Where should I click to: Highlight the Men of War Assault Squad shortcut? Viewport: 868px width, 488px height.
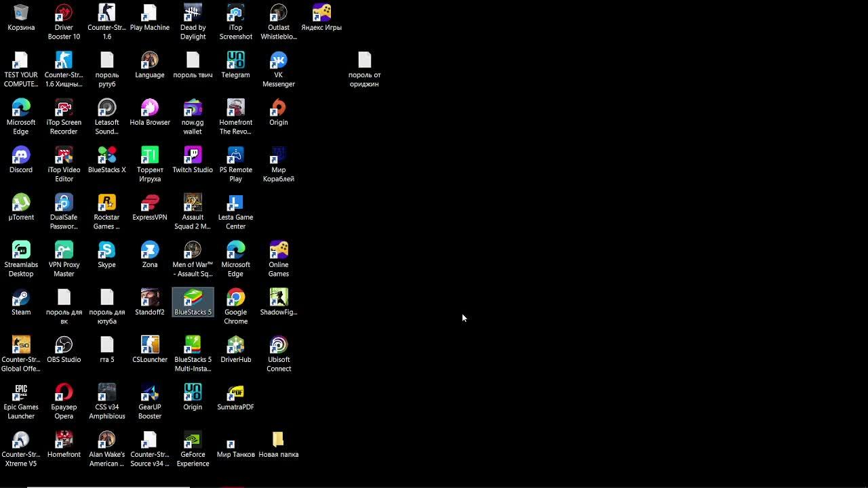(x=193, y=259)
